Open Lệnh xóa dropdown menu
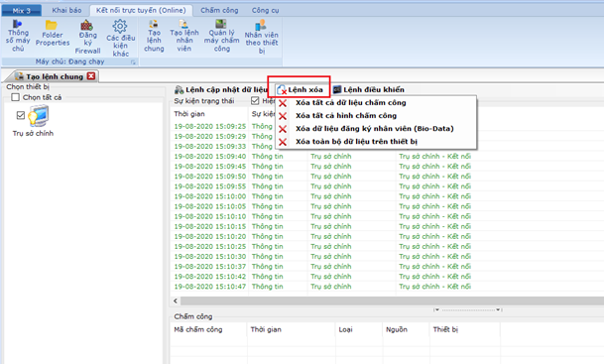Screen dimensions: 604x364 300,89
